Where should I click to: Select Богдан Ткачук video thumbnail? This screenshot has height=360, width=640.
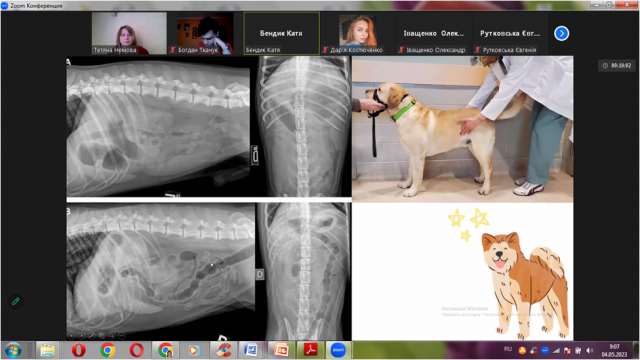205,33
